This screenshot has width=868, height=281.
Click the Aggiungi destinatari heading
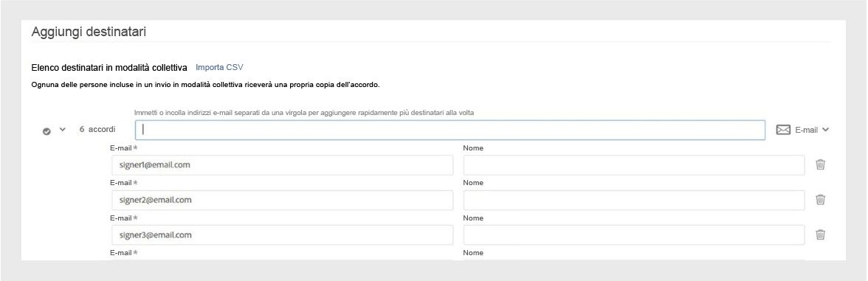(x=89, y=32)
